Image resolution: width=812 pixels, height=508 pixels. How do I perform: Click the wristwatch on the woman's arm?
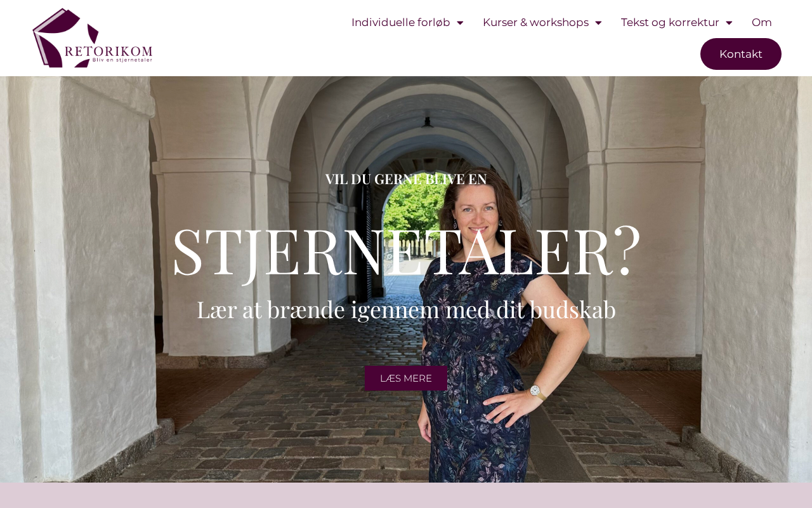537,392
